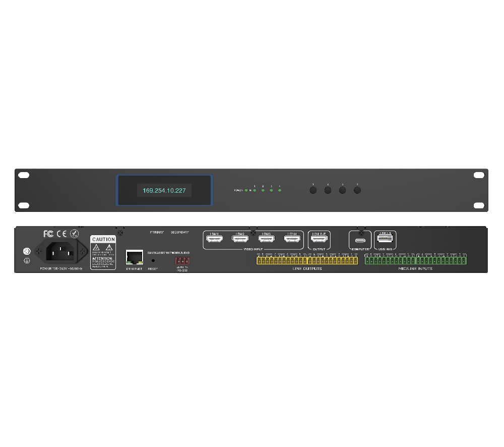Screen dimensions: 504x447
Task: Click the LINE OUTPUTS label
Action: (x=307, y=268)
